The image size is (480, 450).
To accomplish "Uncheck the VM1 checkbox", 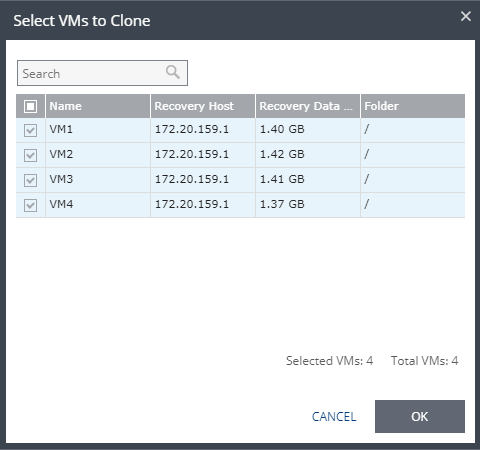I will pos(30,130).
